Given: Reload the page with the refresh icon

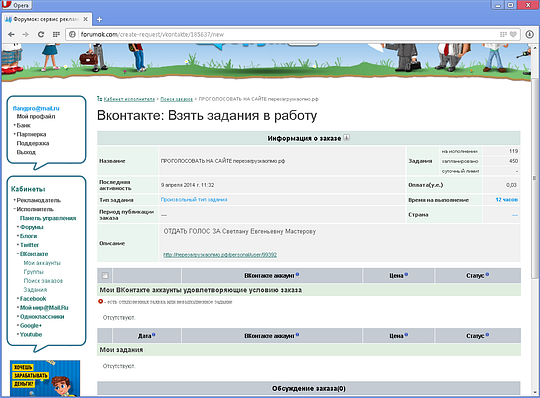Looking at the screenshot, I should 41,34.
